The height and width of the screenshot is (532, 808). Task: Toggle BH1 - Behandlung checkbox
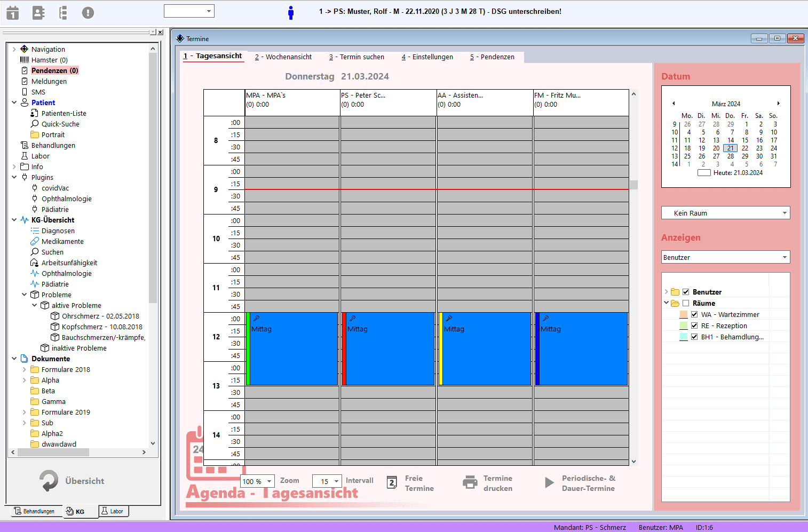coord(694,337)
